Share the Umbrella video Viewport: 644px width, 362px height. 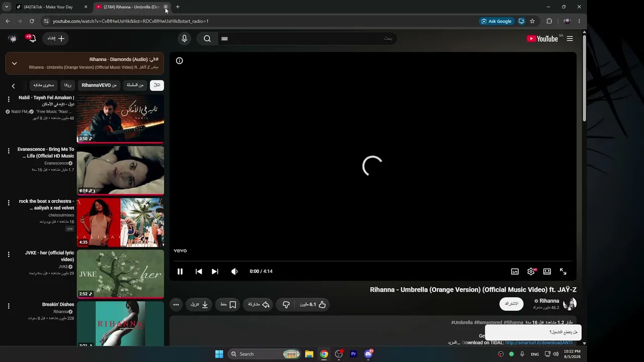(x=259, y=305)
